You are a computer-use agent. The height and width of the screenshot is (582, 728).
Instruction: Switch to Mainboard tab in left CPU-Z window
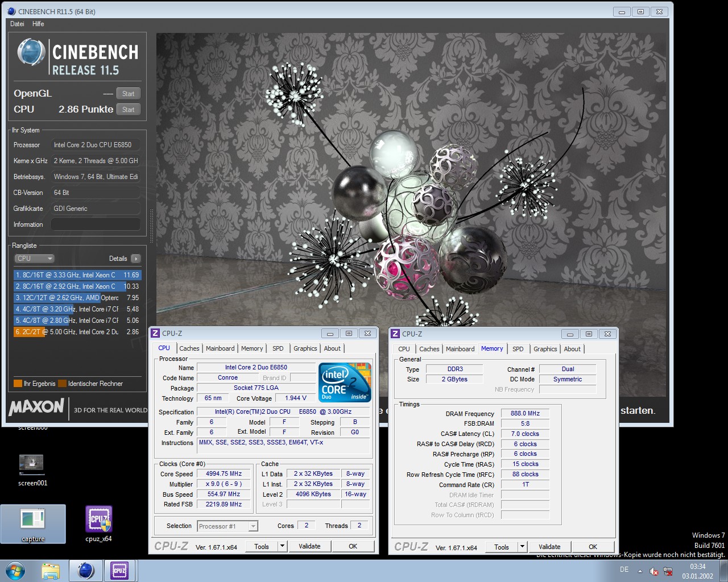(220, 348)
